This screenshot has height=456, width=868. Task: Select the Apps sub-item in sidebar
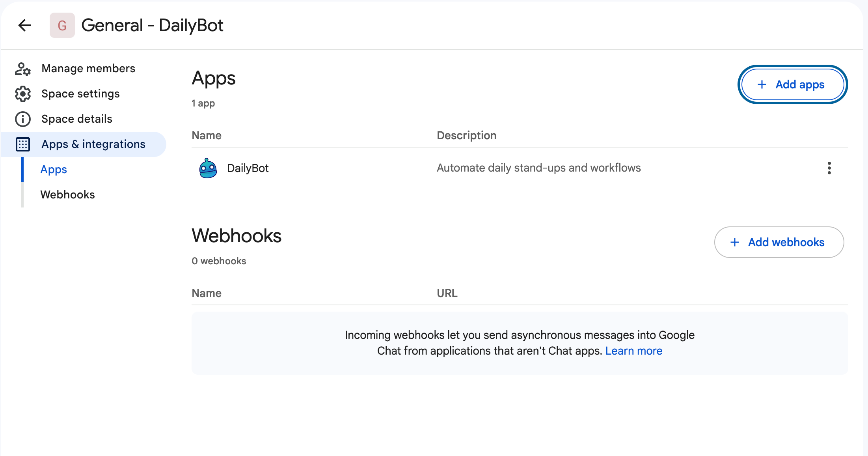(54, 170)
